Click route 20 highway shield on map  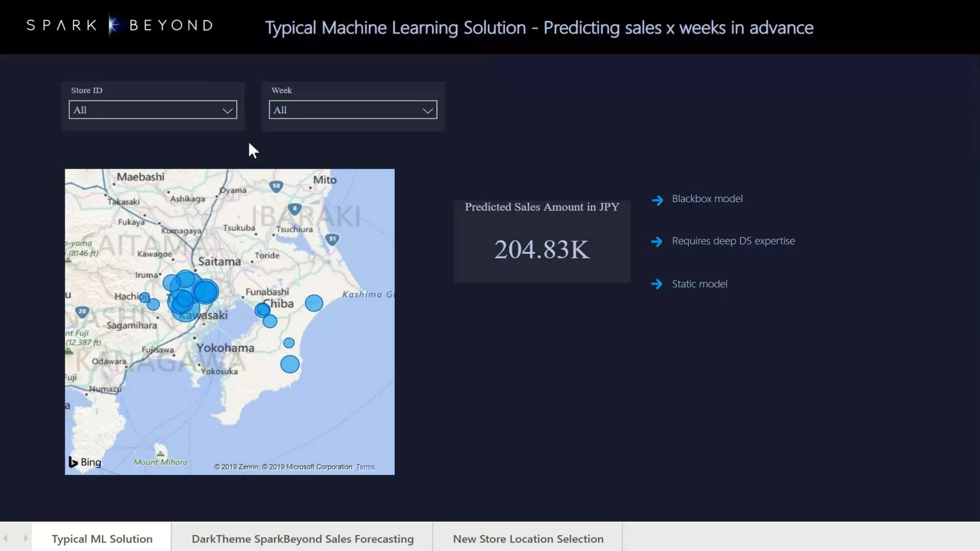(x=82, y=312)
